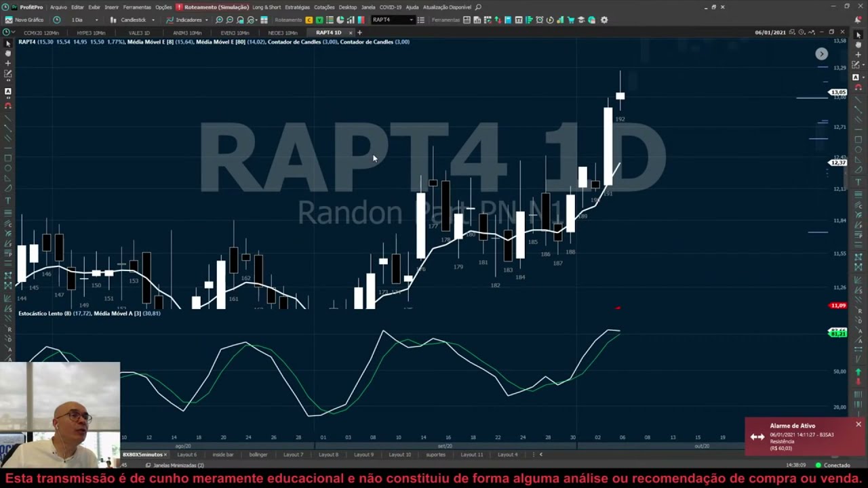Open the Ferramentas menu
This screenshot has width=868, height=488.
137,7
